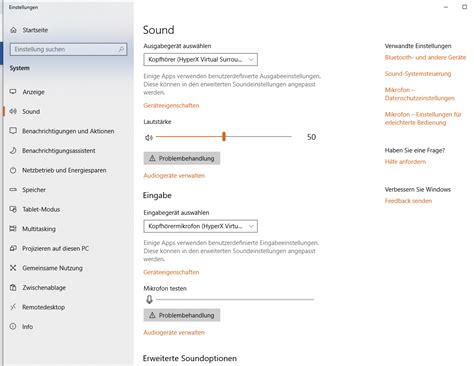Image resolution: width=474 pixels, height=366 pixels.
Task: Click the Sound speaker icon in sidebar
Action: click(13, 111)
